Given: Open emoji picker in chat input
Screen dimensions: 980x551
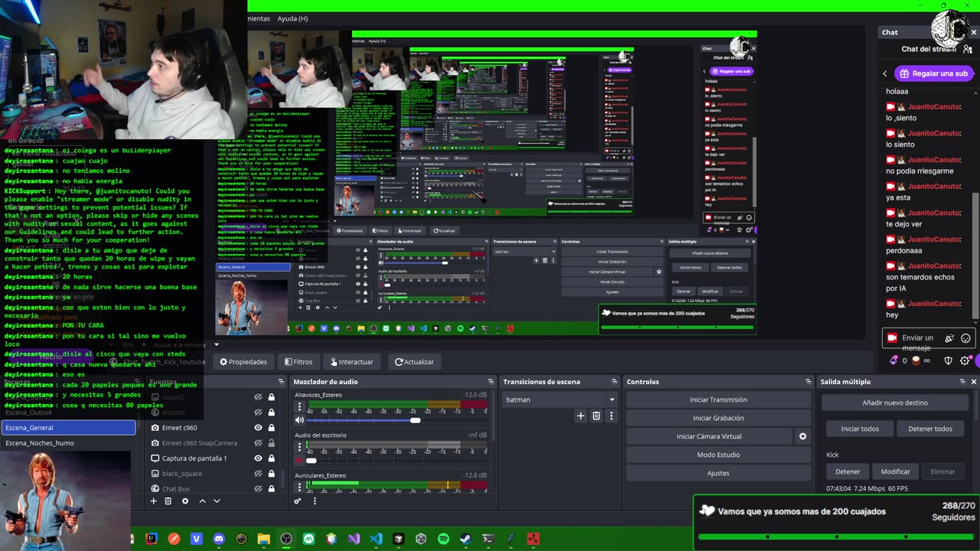Looking at the screenshot, I should pos(965,338).
